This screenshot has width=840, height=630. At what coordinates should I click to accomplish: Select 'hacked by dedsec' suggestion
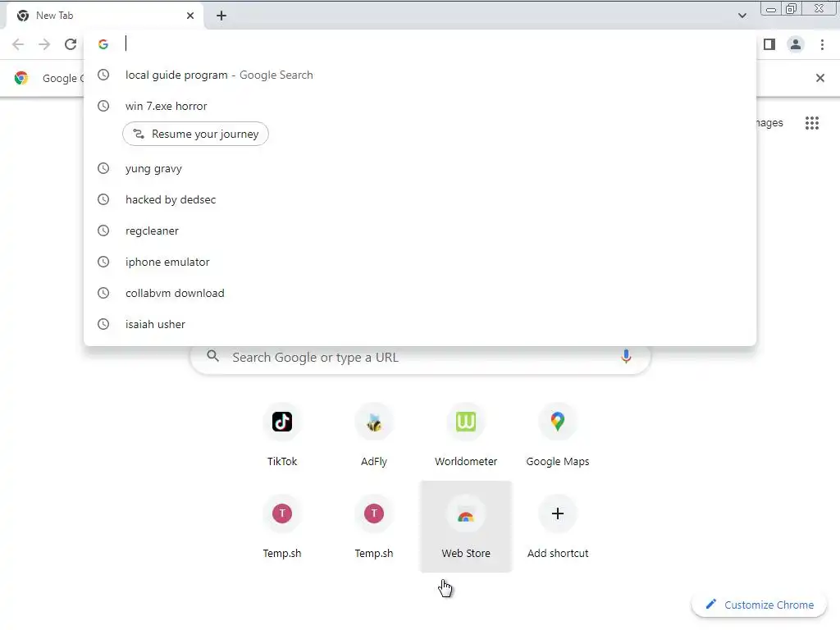pyautogui.click(x=420, y=200)
